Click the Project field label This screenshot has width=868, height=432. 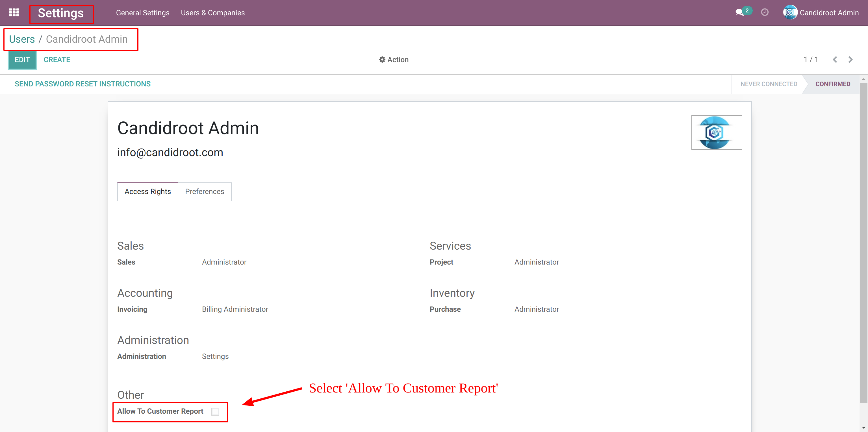[x=441, y=262]
